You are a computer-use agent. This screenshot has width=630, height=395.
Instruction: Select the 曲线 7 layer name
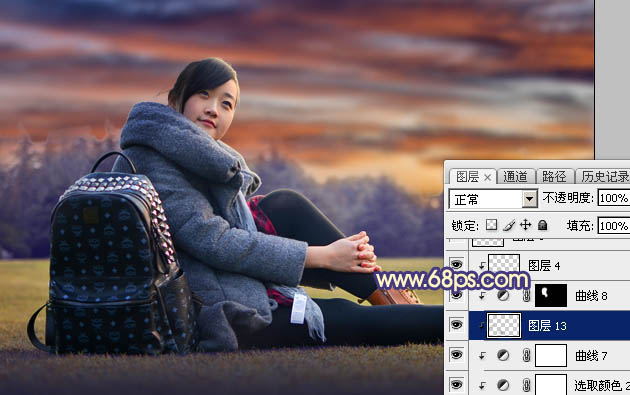[591, 356]
